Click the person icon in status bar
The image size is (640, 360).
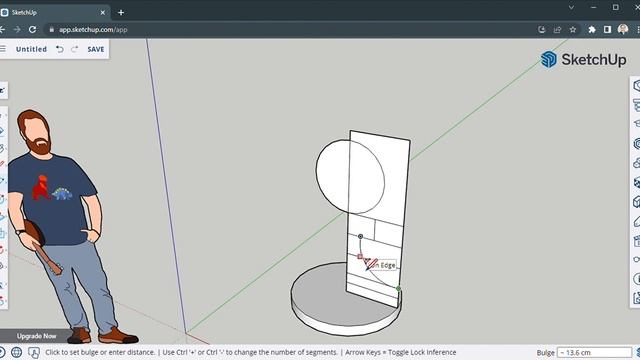34,352
